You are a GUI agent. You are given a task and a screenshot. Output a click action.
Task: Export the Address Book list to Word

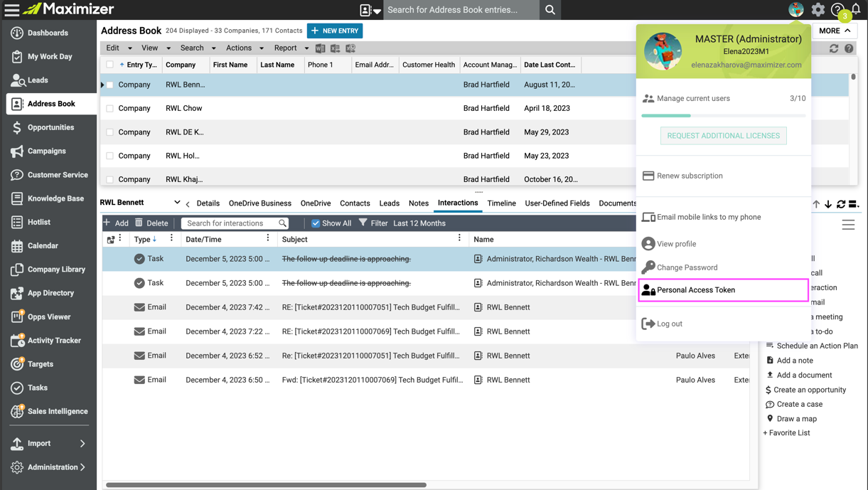[321, 48]
